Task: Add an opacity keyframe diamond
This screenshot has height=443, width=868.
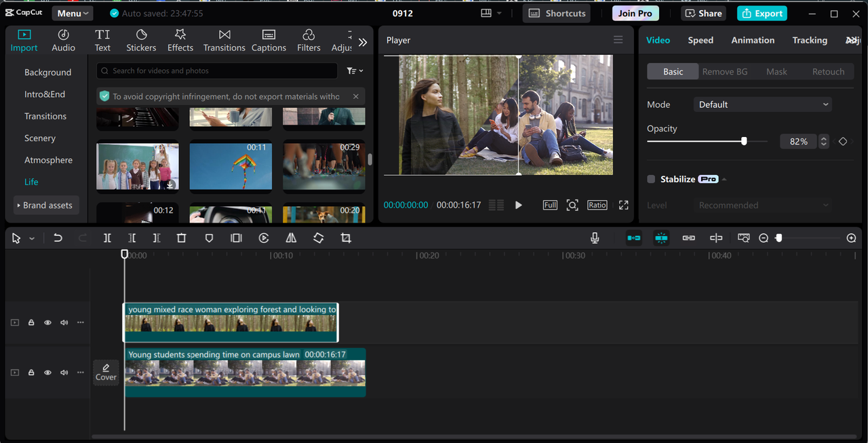Action: click(843, 141)
